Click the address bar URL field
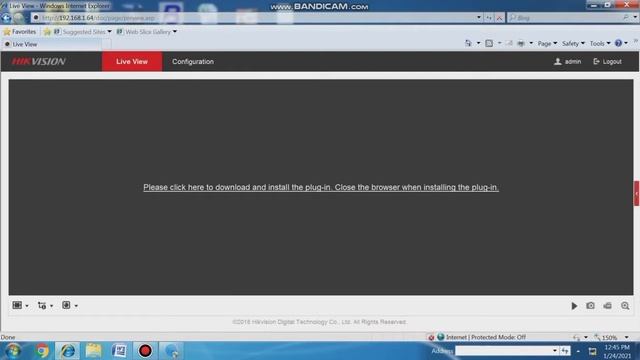The height and width of the screenshot is (360, 640). click(x=253, y=18)
